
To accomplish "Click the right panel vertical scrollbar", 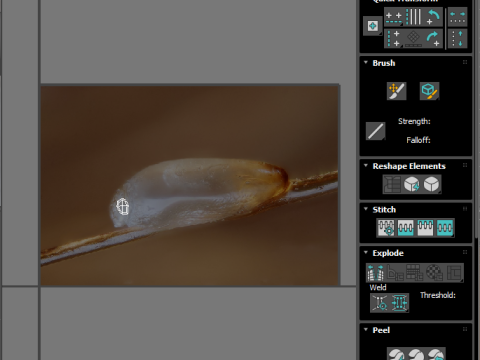I will [x=476, y=180].
